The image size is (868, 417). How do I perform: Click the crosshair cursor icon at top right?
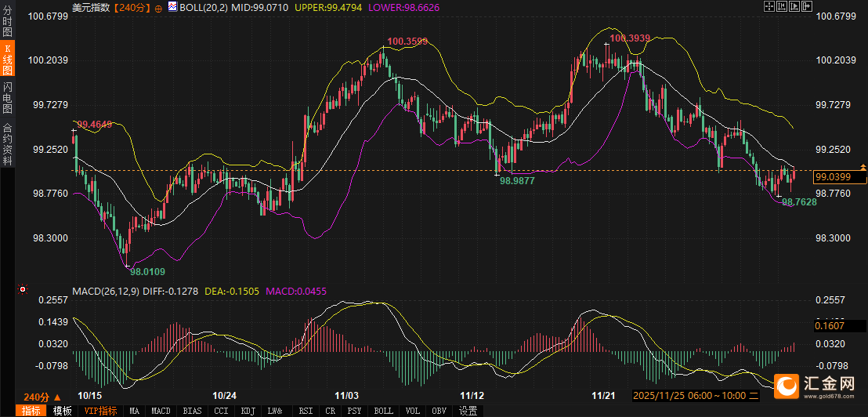[x=769, y=6]
